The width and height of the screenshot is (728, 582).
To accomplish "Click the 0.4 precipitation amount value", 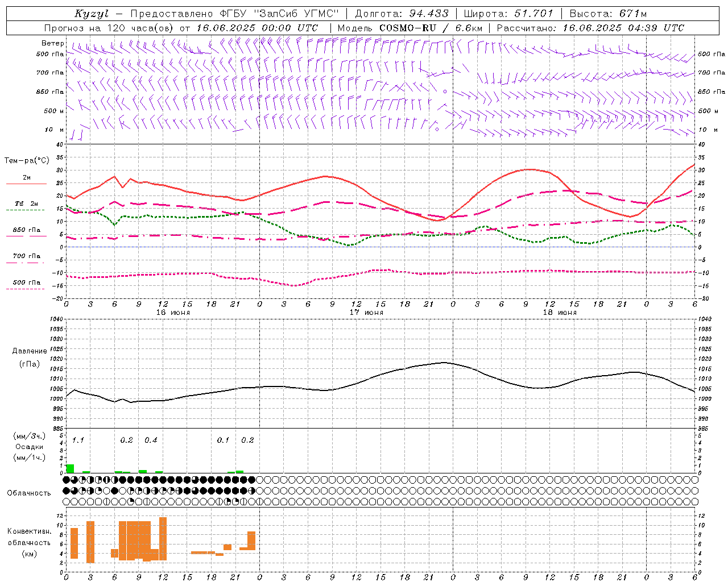I will [151, 440].
